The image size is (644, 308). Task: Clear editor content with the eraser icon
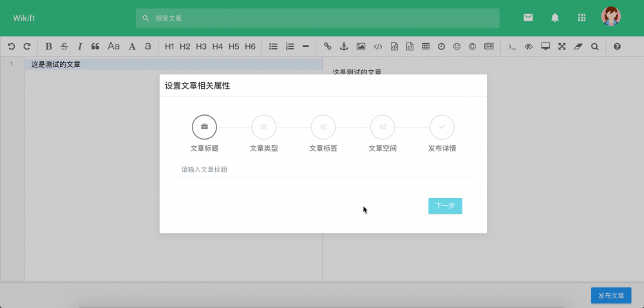click(578, 46)
